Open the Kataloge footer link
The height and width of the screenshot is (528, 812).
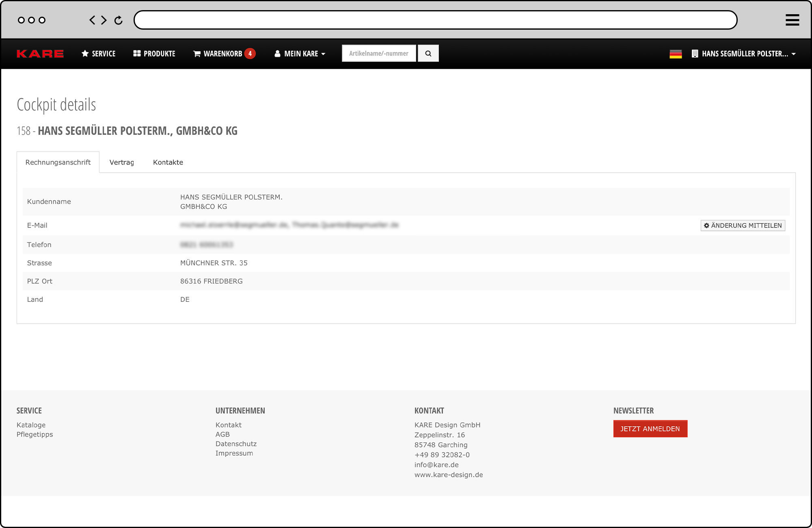31,425
